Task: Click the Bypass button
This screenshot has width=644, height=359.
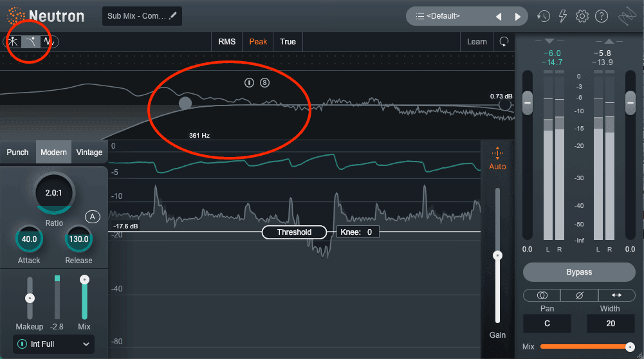Action: [579, 272]
